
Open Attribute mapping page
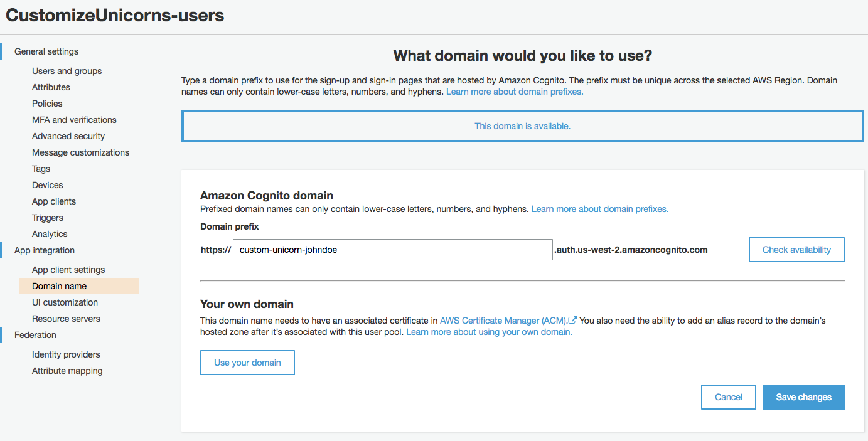(67, 371)
